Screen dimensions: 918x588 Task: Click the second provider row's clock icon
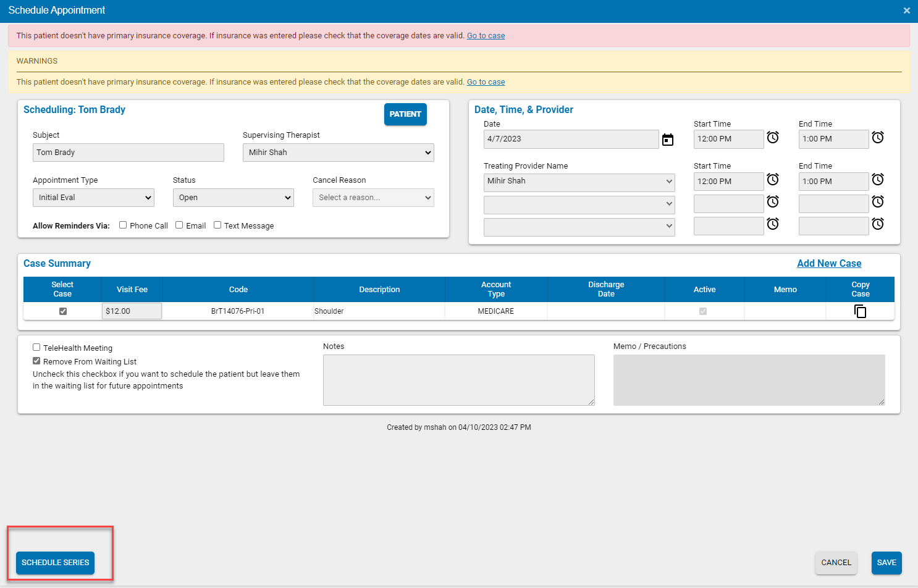click(x=773, y=201)
